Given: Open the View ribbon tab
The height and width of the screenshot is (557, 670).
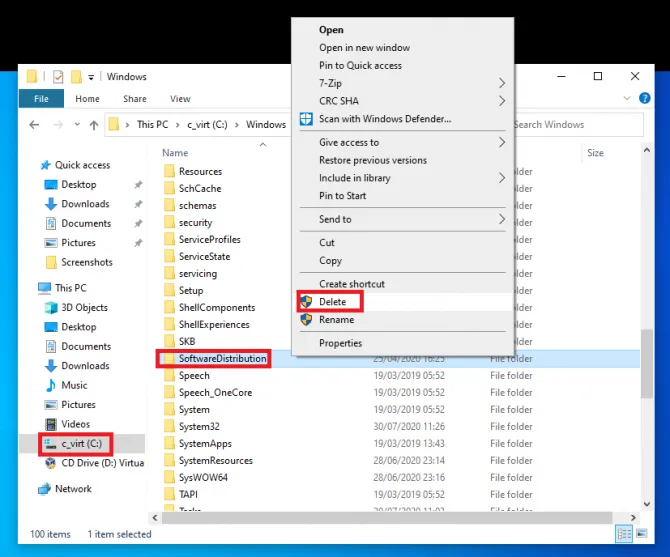Looking at the screenshot, I should coord(180,99).
